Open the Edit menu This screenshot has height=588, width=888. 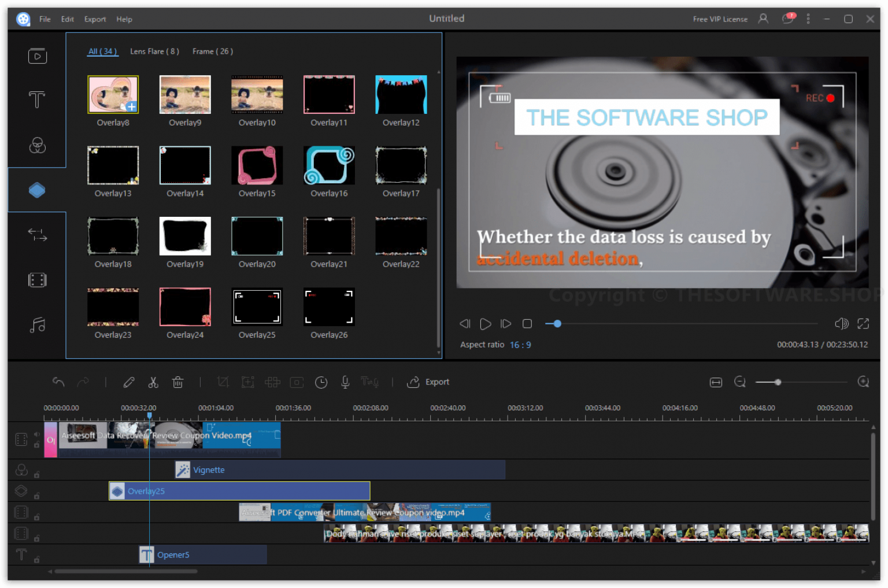68,19
